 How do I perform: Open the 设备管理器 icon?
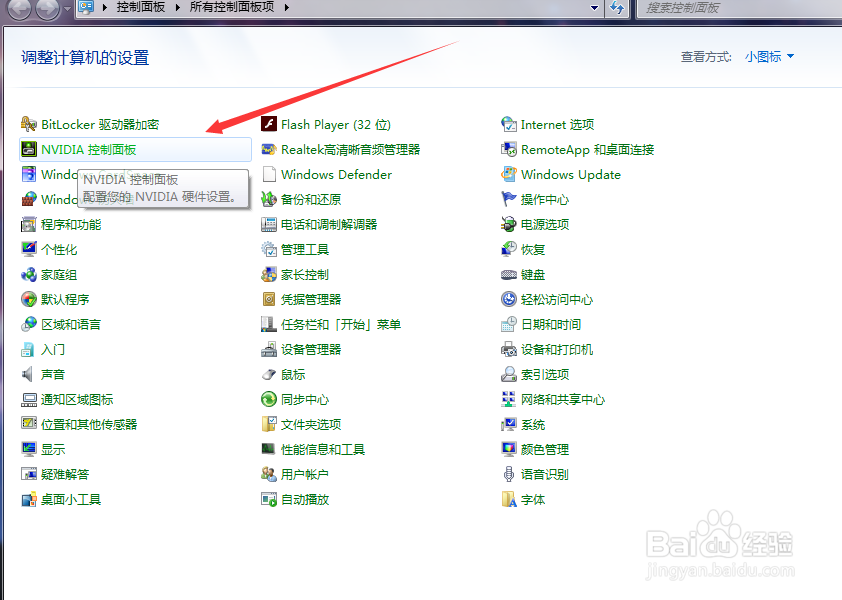click(268, 350)
